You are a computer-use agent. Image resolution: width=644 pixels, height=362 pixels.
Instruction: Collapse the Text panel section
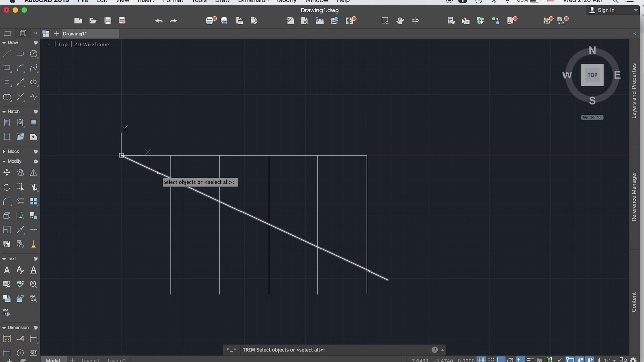coord(4,259)
